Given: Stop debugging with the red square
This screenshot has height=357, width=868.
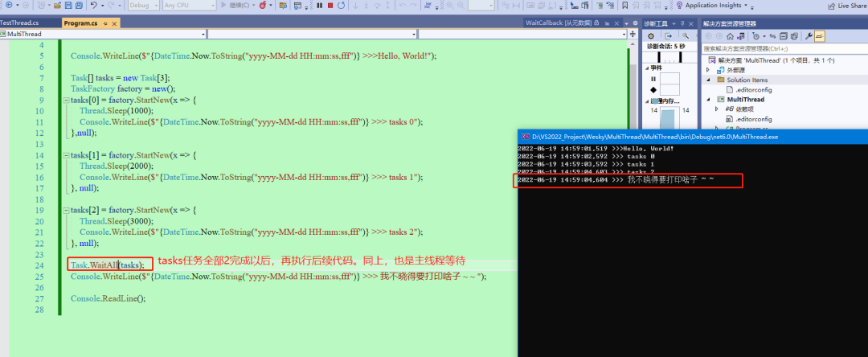Looking at the screenshot, I should coord(330,5).
